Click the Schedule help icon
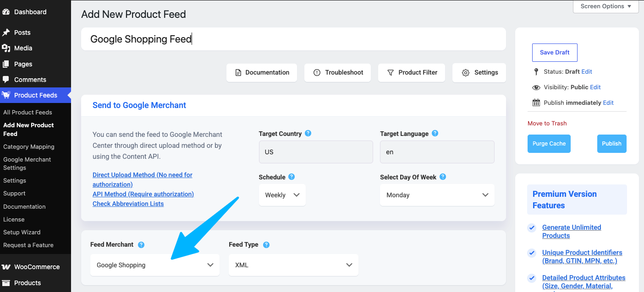 292,177
